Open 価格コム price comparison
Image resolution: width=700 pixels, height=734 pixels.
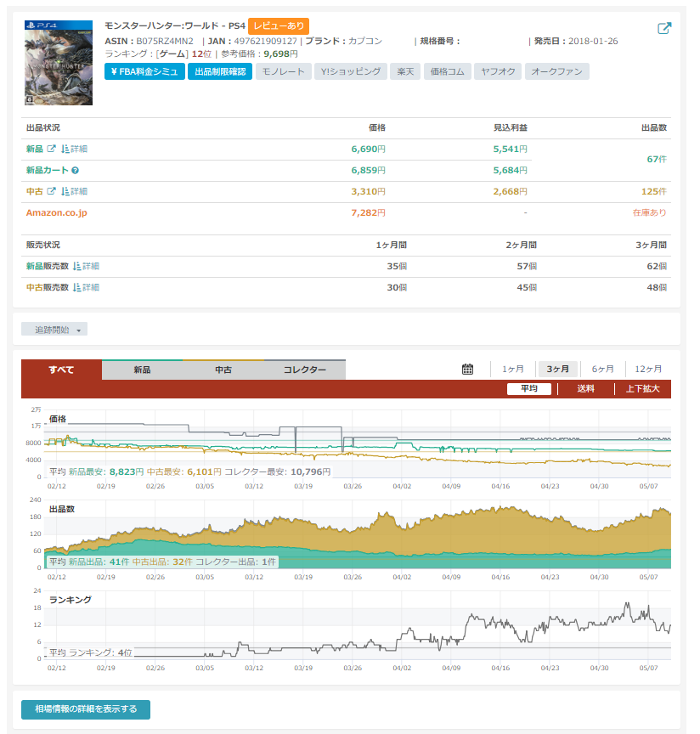click(447, 71)
